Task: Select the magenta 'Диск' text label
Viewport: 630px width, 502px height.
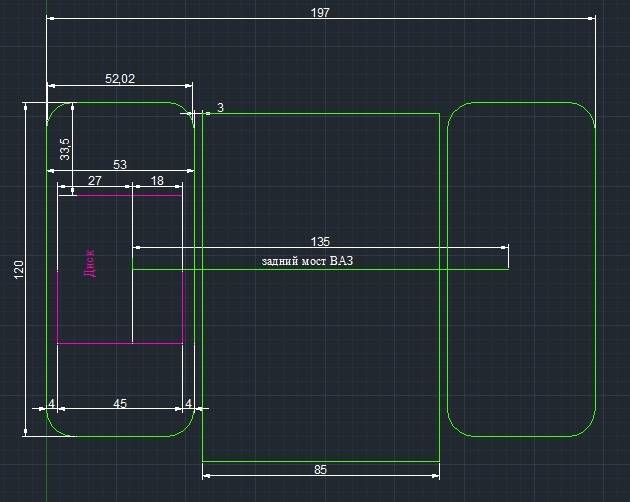Action: (x=90, y=262)
